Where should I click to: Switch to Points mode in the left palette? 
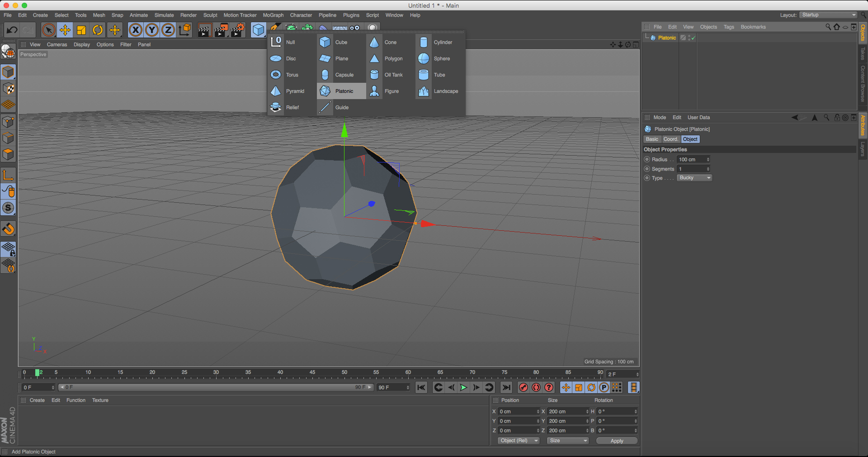(8, 121)
